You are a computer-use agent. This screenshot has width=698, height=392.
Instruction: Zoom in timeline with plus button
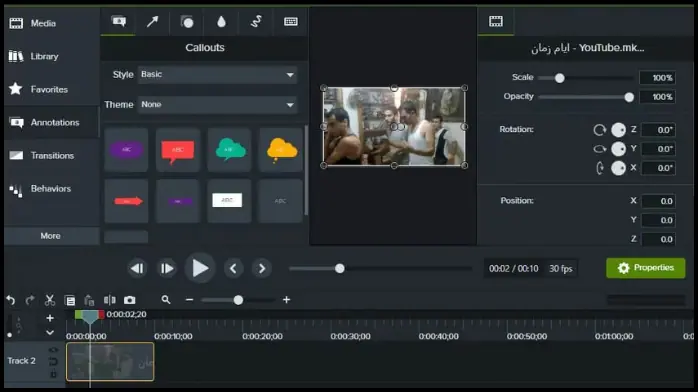[x=286, y=300]
